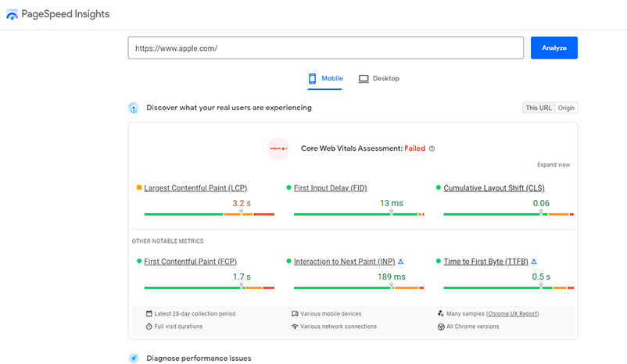Click the Latest 28-day collection period text

point(195,314)
